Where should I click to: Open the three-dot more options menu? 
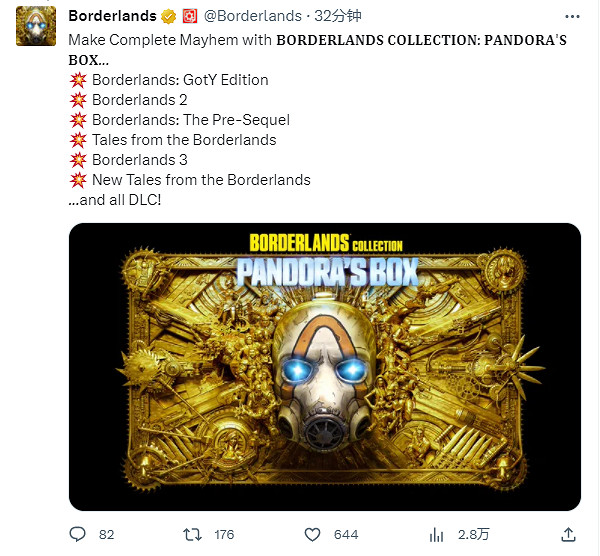coord(572,16)
